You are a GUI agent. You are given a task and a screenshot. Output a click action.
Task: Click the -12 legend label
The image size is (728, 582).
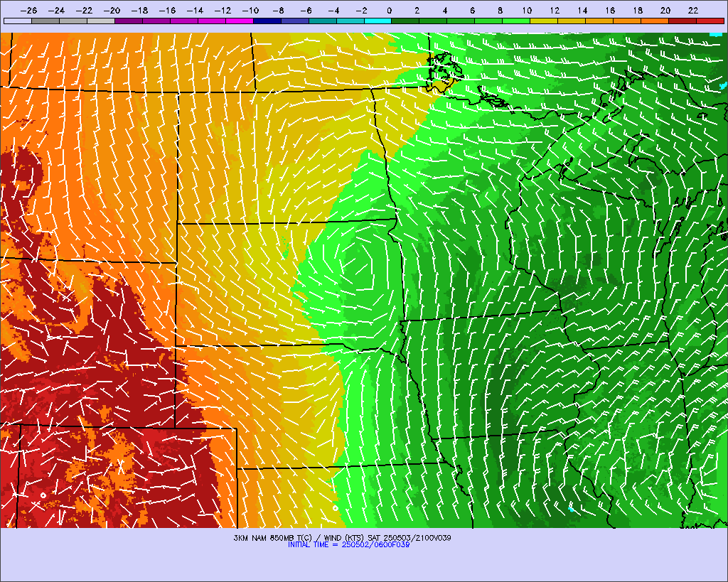(x=223, y=10)
